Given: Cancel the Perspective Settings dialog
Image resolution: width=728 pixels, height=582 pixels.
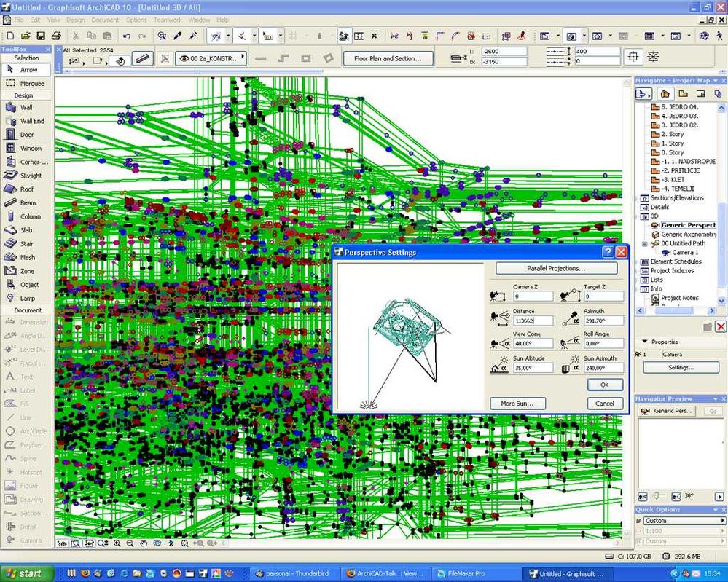Looking at the screenshot, I should pyautogui.click(x=605, y=404).
